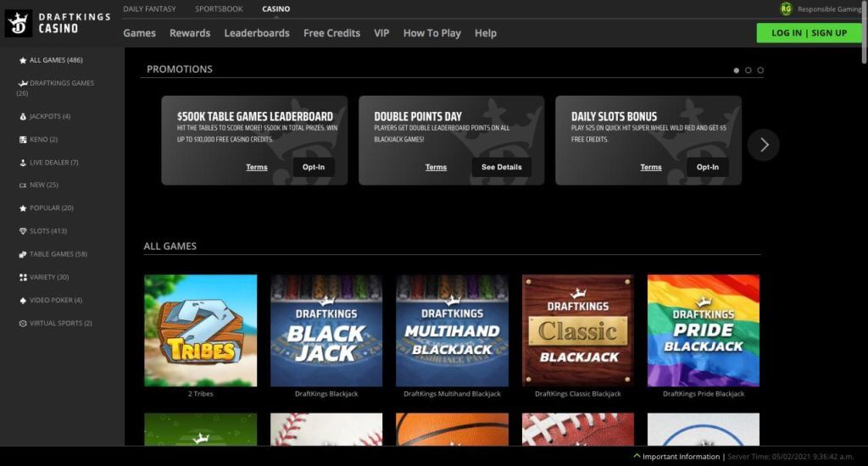Open Free Credits in navigation
Image resolution: width=868 pixels, height=466 pixels.
click(331, 33)
